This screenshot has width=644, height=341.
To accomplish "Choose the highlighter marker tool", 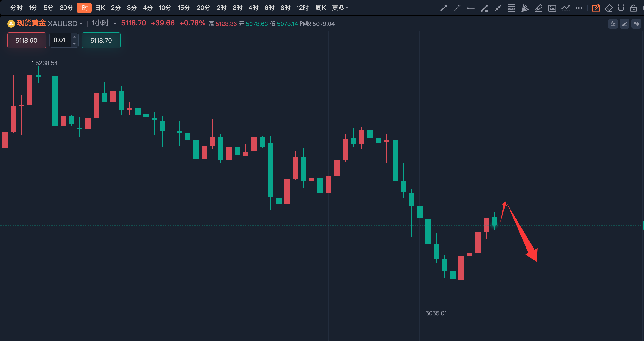I will [539, 8].
